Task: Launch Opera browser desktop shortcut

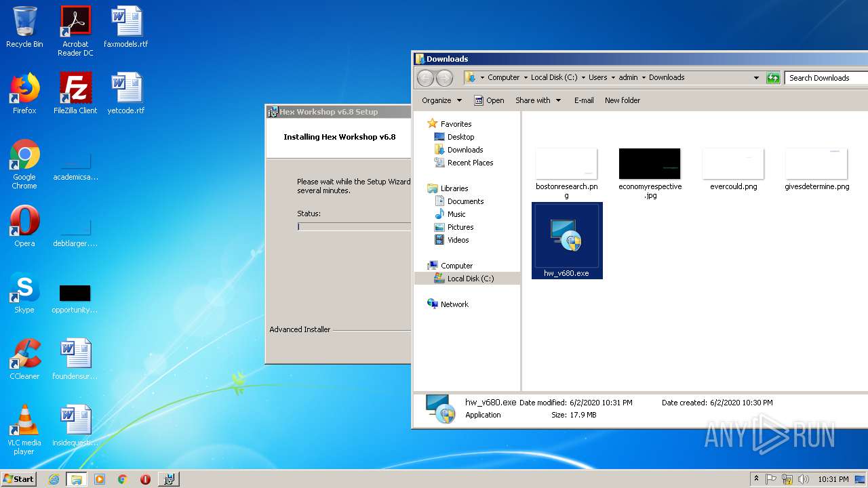Action: click(24, 226)
